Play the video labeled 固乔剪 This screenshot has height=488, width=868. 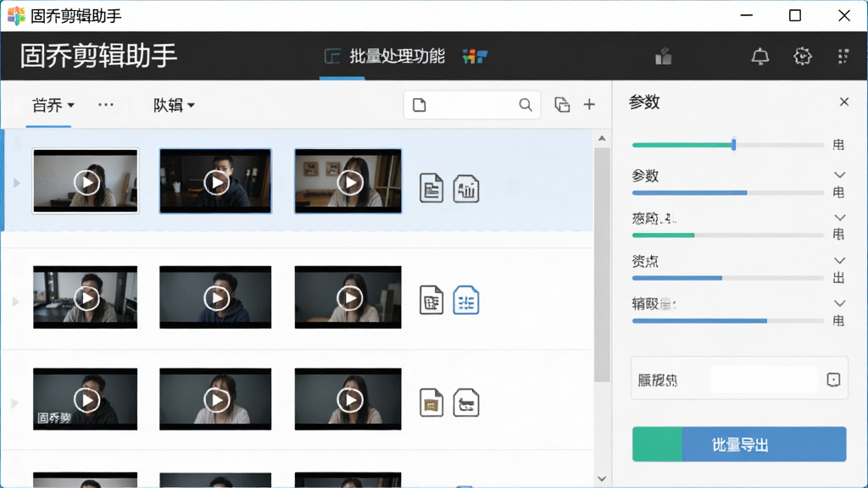(86, 400)
